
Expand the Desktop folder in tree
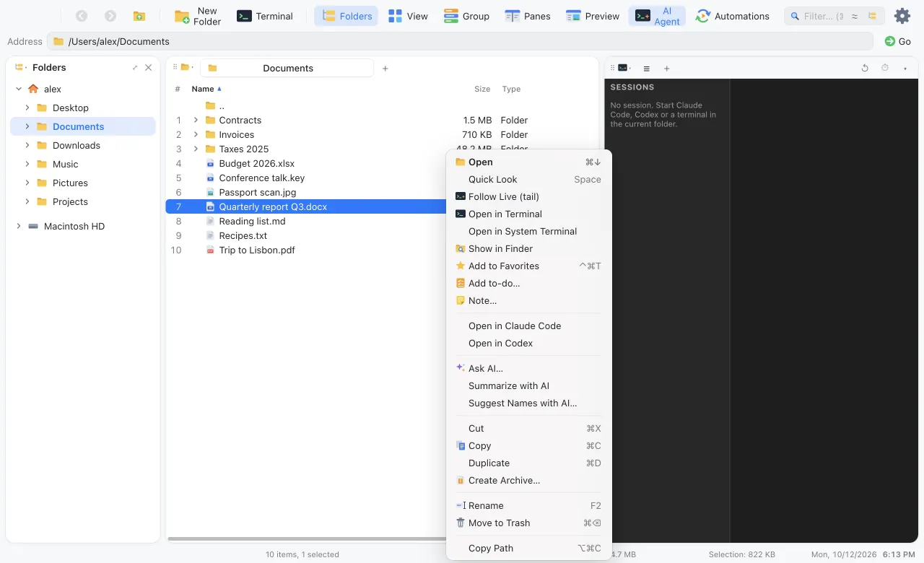click(27, 108)
